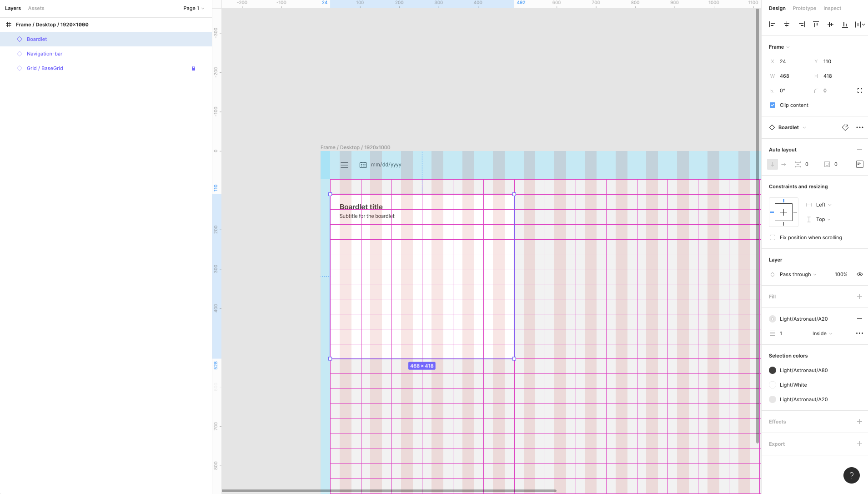The image size is (868, 494).
Task: Open the Inside stroke position dropdown
Action: click(x=822, y=333)
